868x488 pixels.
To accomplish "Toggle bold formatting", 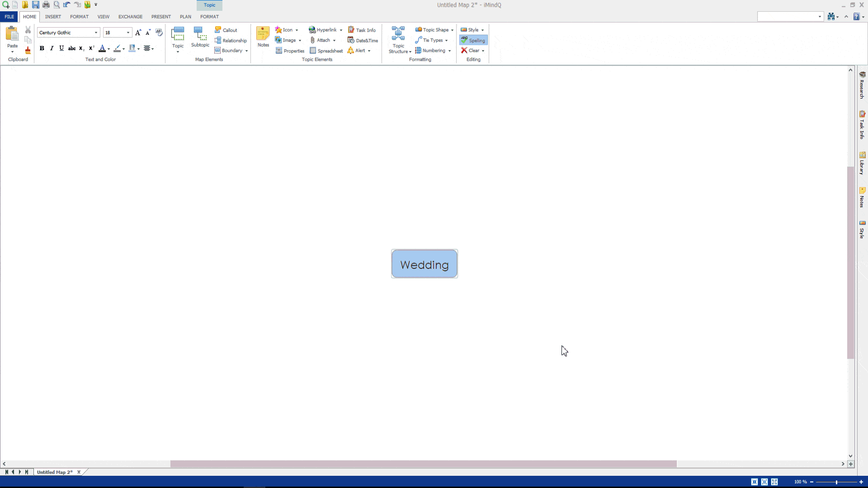I will (x=42, y=48).
